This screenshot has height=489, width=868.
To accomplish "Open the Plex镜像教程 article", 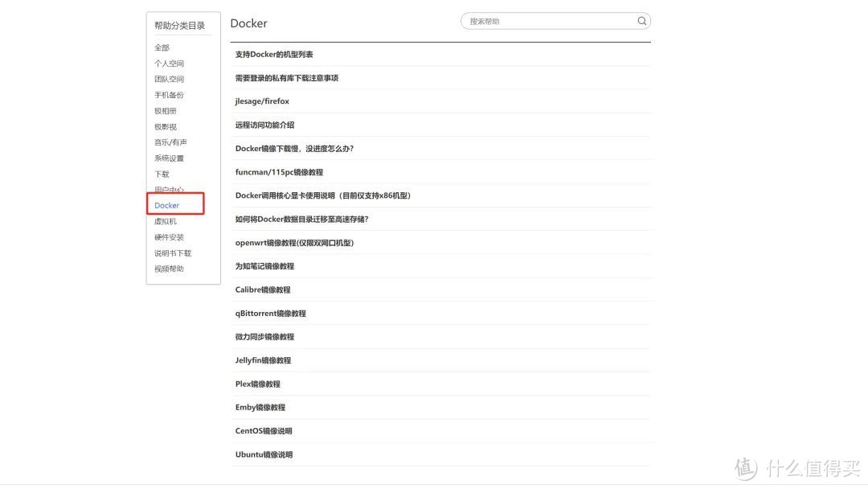I will pyautogui.click(x=257, y=384).
